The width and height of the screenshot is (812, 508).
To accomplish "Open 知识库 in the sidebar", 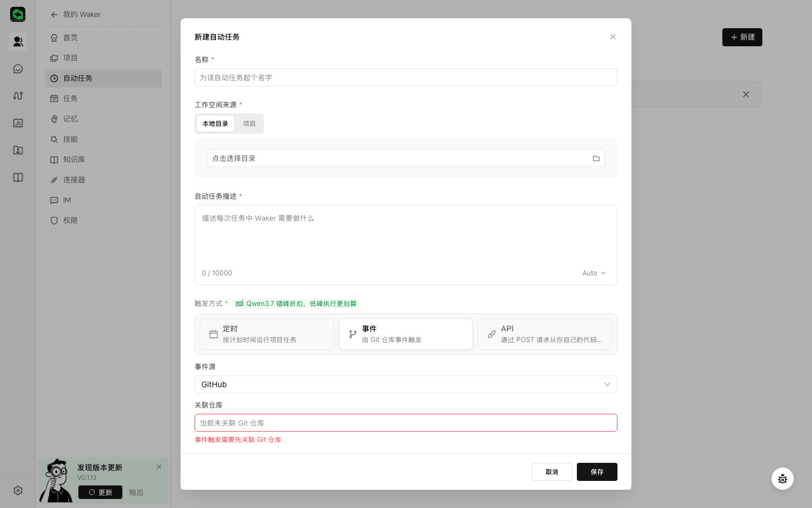I will pos(103,160).
